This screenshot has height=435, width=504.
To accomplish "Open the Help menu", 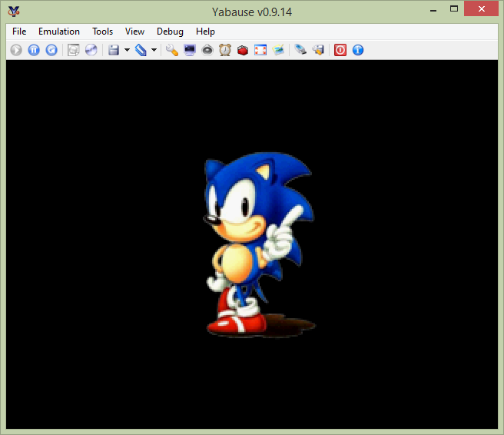I will tap(205, 32).
